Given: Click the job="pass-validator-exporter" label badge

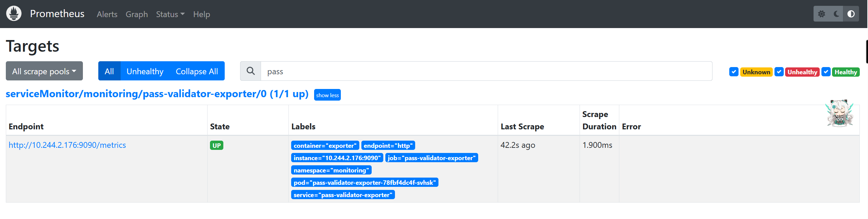Looking at the screenshot, I should 432,158.
